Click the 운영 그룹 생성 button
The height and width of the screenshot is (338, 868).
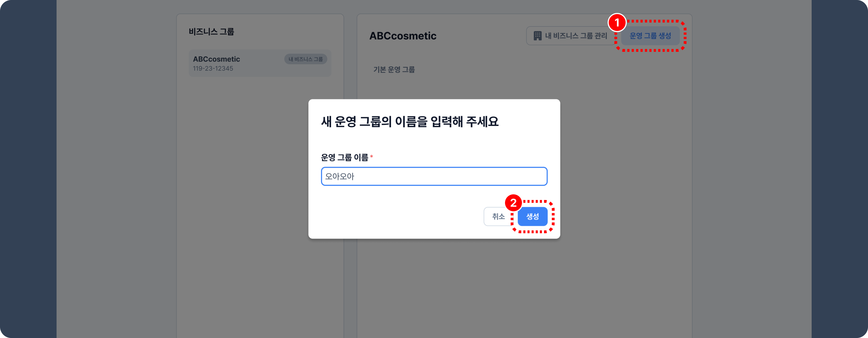click(650, 36)
